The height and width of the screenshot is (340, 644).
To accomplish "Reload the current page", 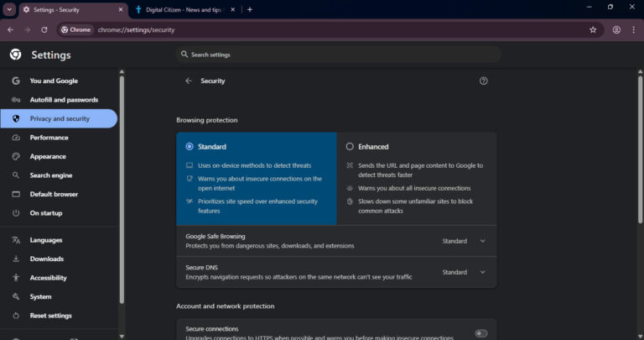I will click(x=44, y=29).
